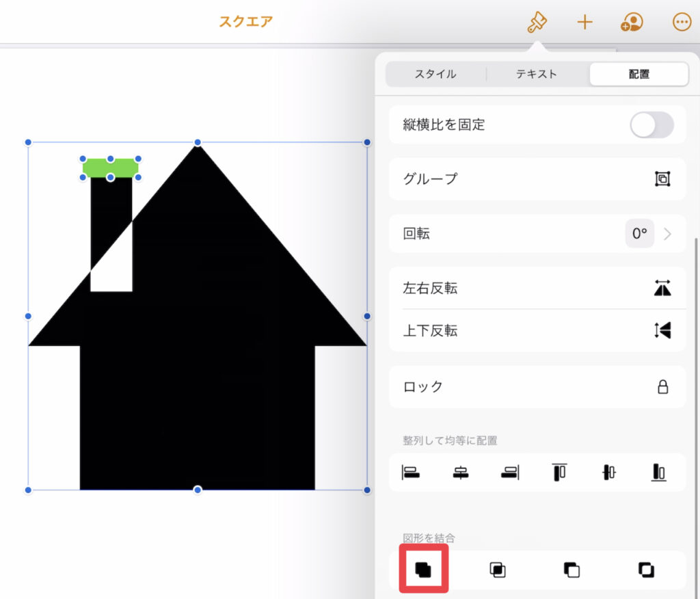Open the format paintbrush panel
Viewport: 700px width, 599px height.
click(537, 22)
